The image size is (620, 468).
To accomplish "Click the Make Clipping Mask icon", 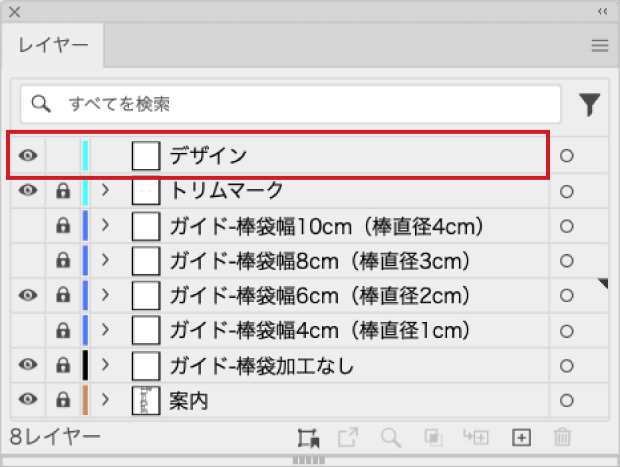I will coord(433,437).
